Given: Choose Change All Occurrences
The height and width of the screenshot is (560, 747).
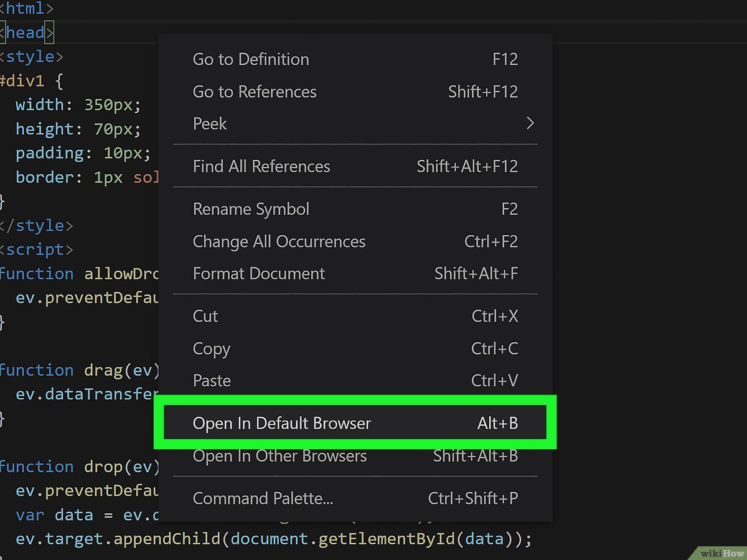Looking at the screenshot, I should pyautogui.click(x=279, y=241).
